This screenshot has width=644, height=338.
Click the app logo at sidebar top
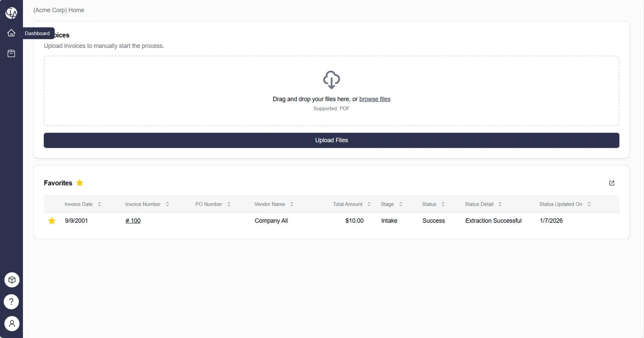click(x=11, y=13)
